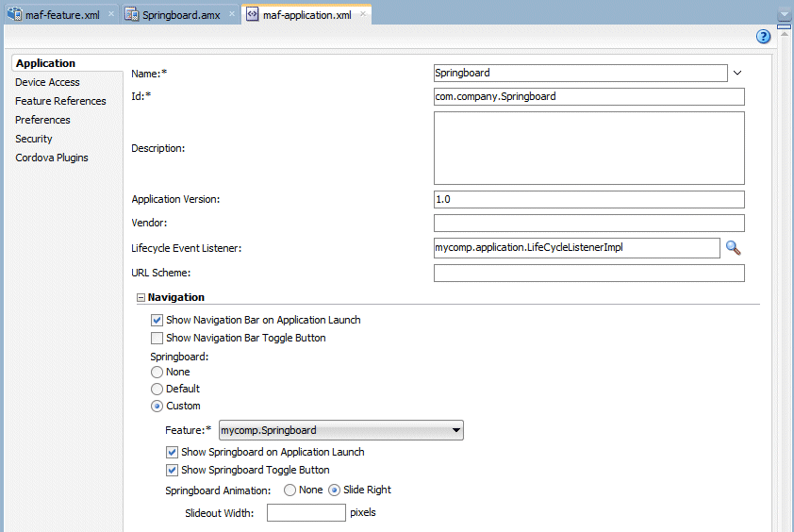Open the Device Access category

(x=47, y=82)
